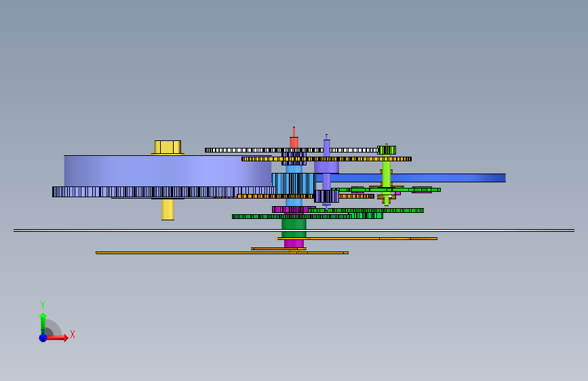
Task: Select the large lavender toothed barrel gear
Action: coord(163,192)
